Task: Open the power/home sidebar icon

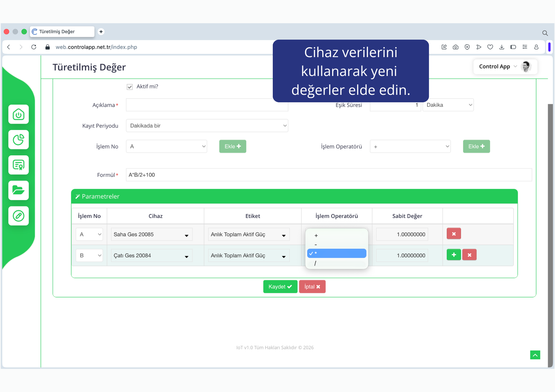Action: pyautogui.click(x=18, y=114)
